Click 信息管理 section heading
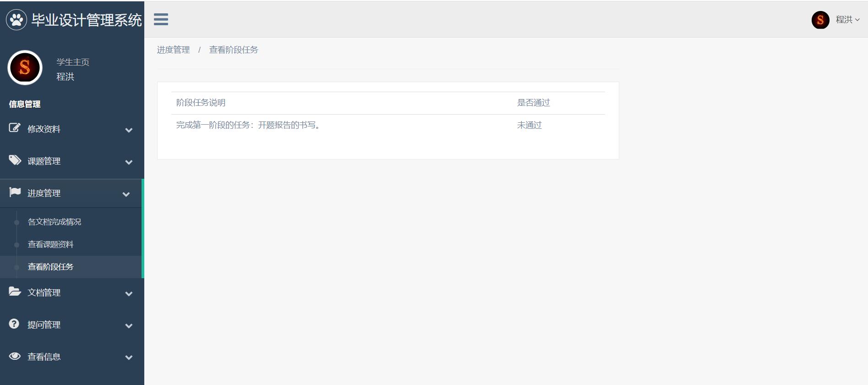Screen dimensions: 868x385 coord(25,104)
